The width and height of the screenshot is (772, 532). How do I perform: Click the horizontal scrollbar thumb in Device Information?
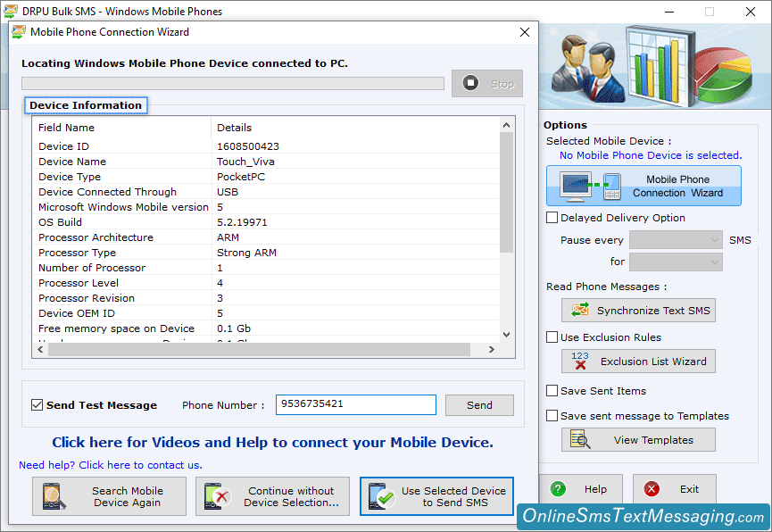coord(259,349)
